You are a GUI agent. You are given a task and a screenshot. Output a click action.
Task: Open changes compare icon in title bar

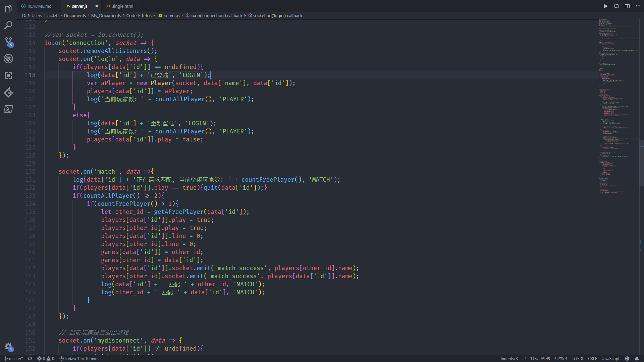coord(616,6)
